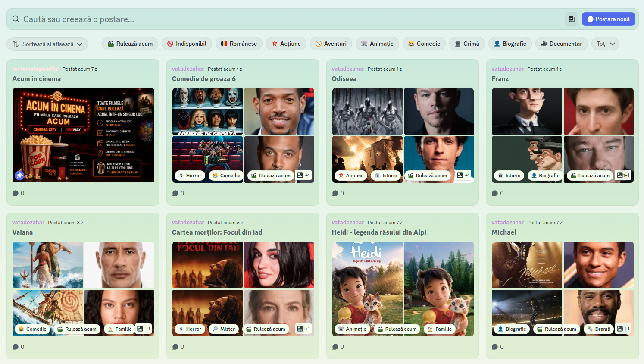Click +1 images icon on Cartea morților card

(303, 329)
